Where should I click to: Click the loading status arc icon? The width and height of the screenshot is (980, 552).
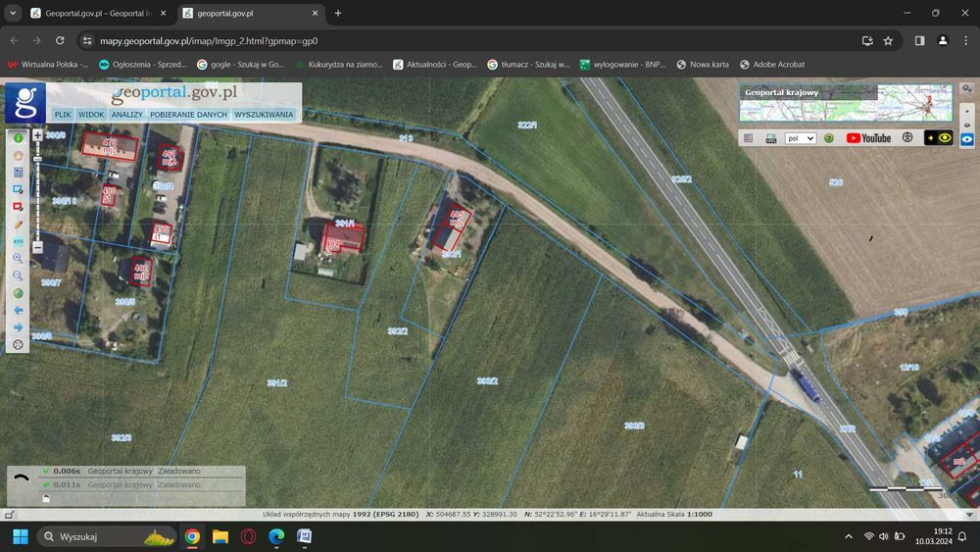22,478
